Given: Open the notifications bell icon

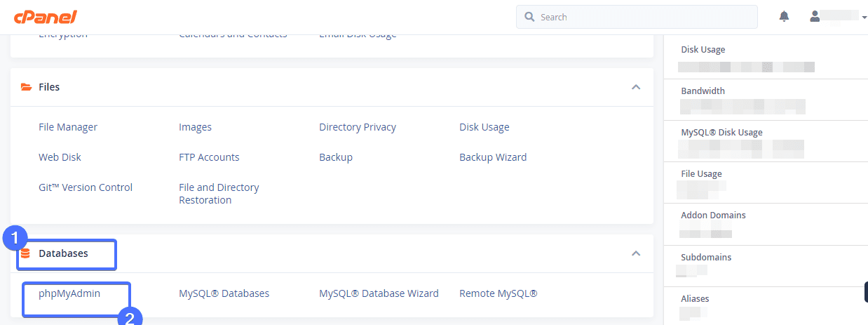Looking at the screenshot, I should (x=784, y=17).
